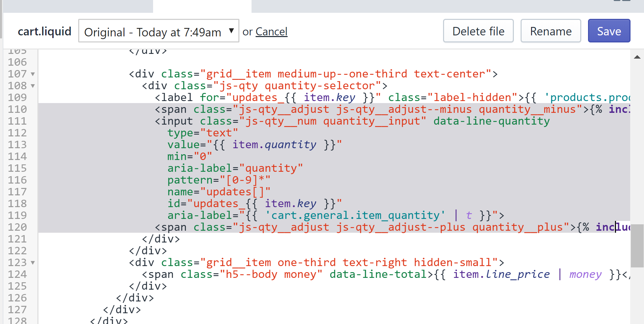This screenshot has height=324, width=644.
Task: Collapse code fold at line 108
Action: 33,86
